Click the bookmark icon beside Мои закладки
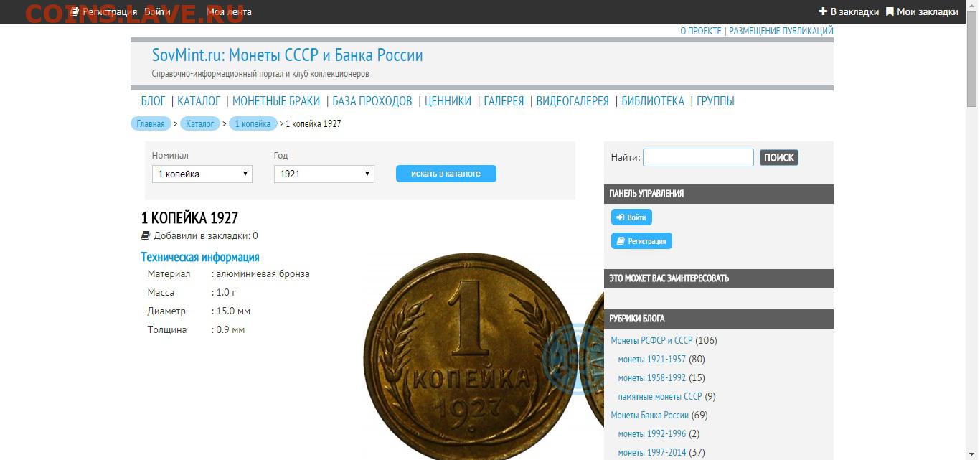 [890, 11]
